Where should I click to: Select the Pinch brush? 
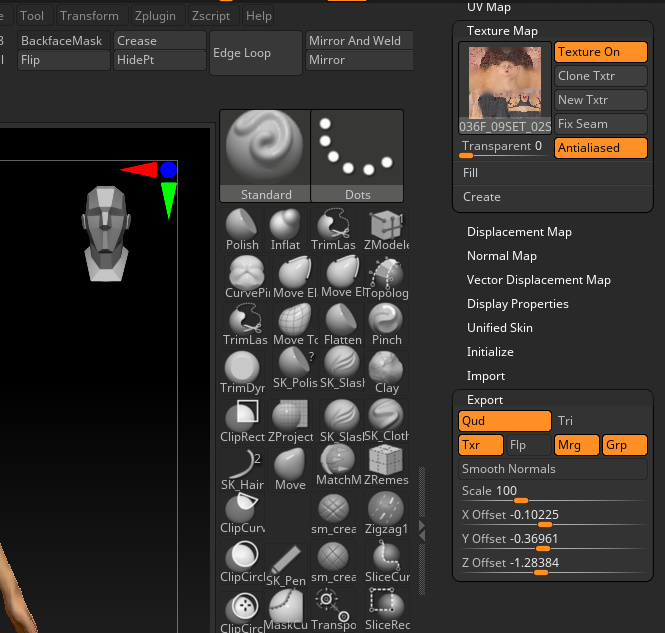(385, 324)
